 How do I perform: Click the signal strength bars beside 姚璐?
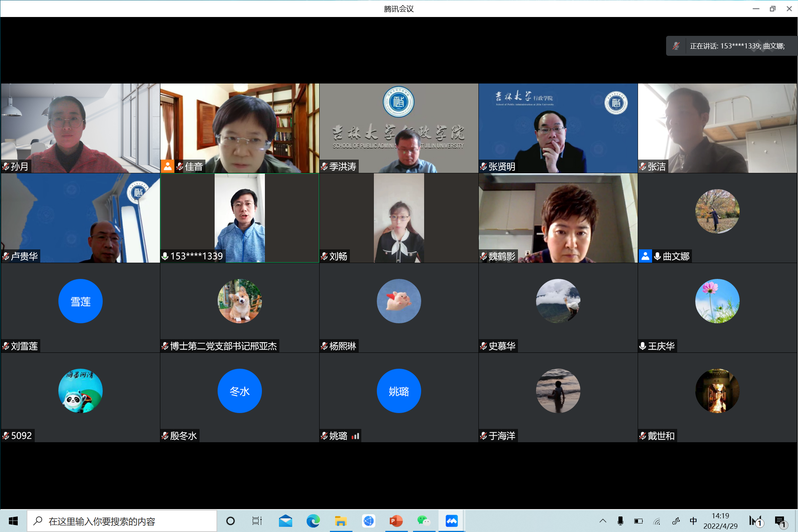point(355,436)
